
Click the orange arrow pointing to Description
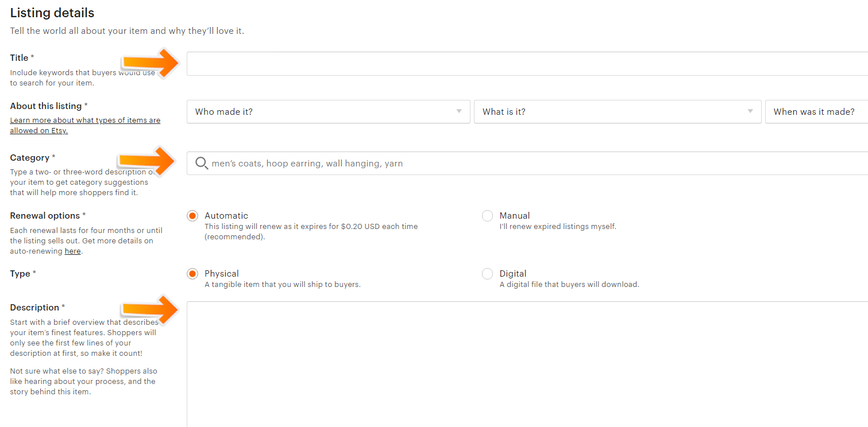click(x=151, y=310)
